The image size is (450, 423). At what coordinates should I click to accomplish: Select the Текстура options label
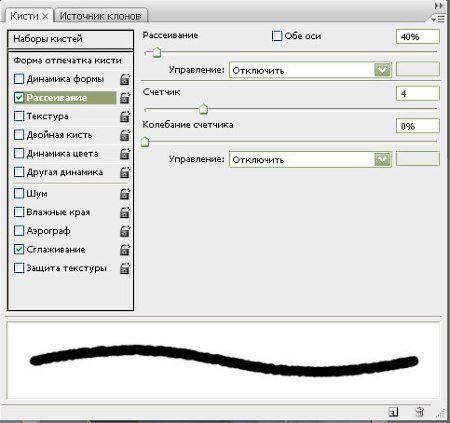tap(47, 116)
